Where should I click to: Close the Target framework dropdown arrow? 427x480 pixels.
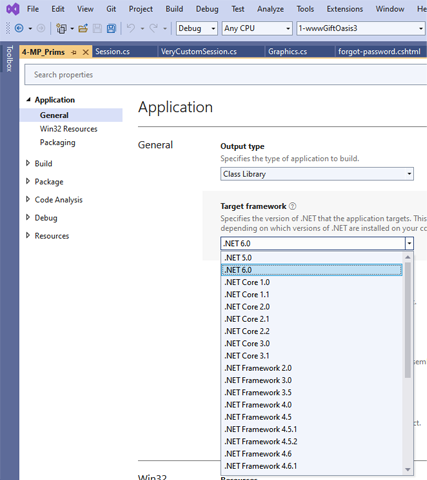(409, 243)
